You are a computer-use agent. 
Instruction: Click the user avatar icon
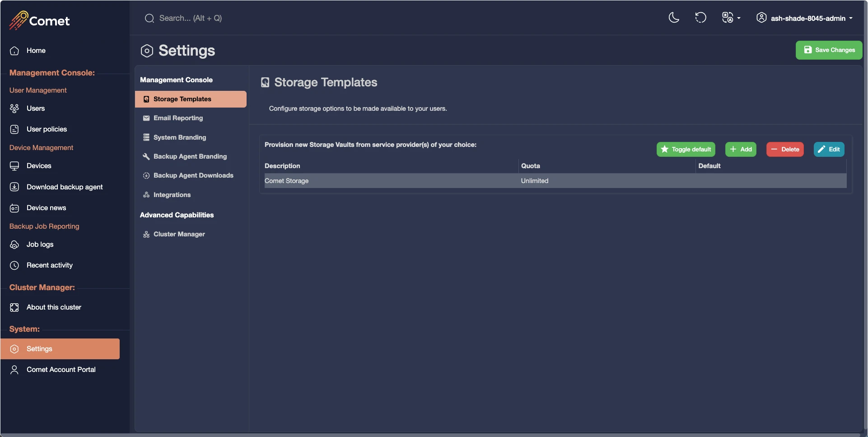[761, 18]
